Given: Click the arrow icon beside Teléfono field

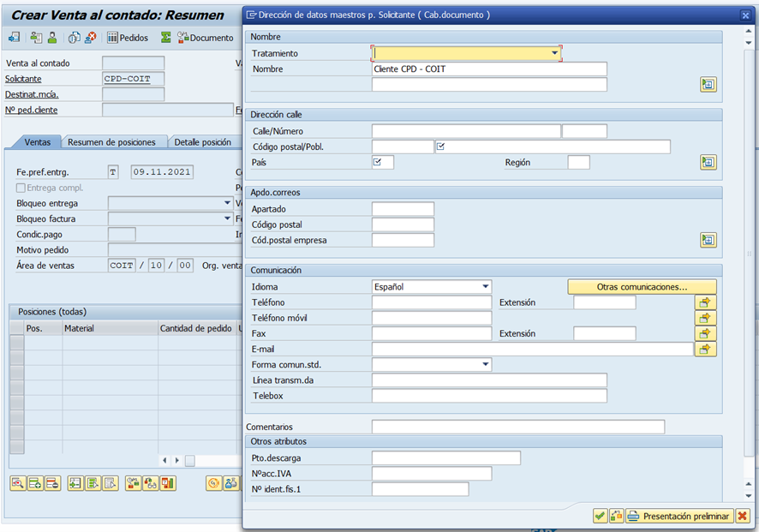Looking at the screenshot, I should (705, 302).
